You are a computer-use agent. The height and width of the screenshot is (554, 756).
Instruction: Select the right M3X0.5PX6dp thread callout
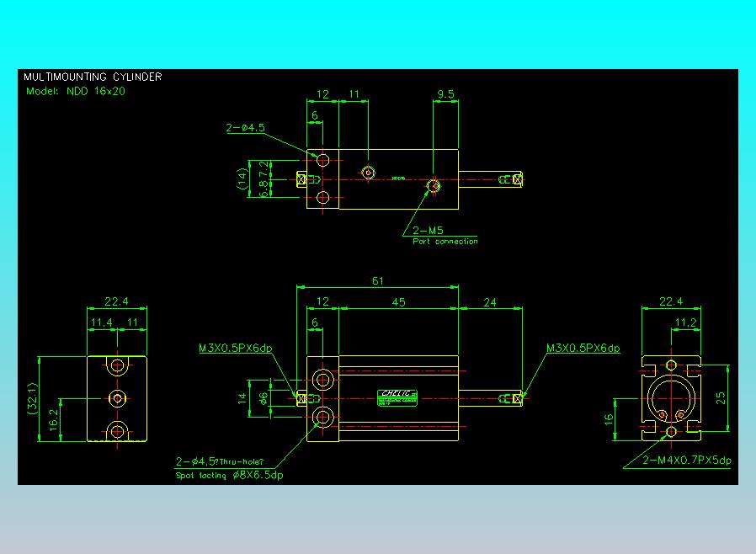583,348
